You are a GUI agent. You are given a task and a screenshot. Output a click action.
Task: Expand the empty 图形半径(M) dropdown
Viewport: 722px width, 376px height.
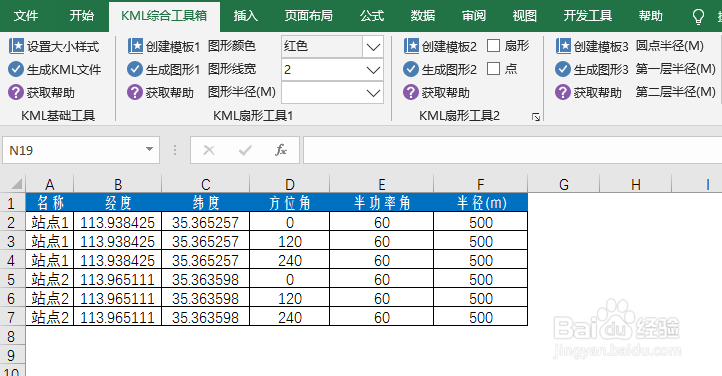click(x=373, y=93)
